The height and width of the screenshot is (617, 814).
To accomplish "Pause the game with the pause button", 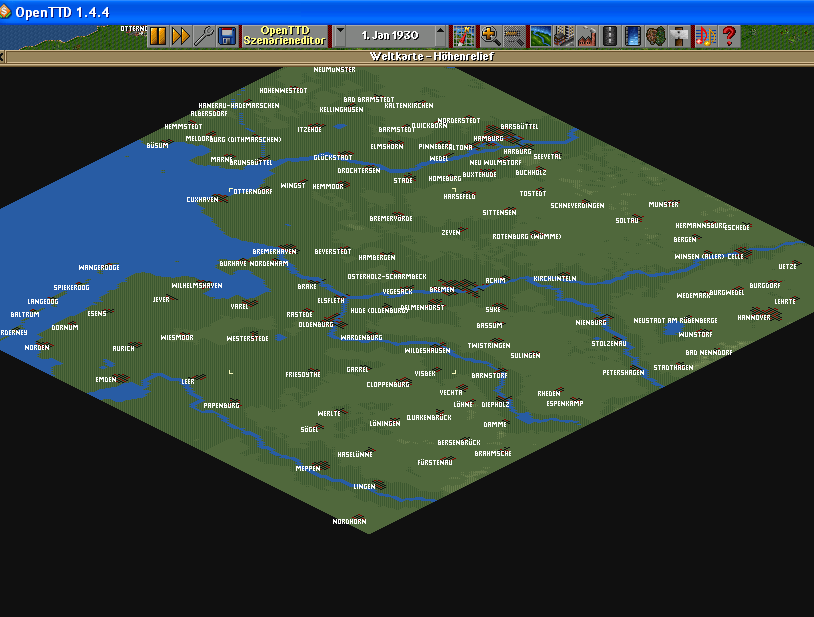I will (x=158, y=36).
